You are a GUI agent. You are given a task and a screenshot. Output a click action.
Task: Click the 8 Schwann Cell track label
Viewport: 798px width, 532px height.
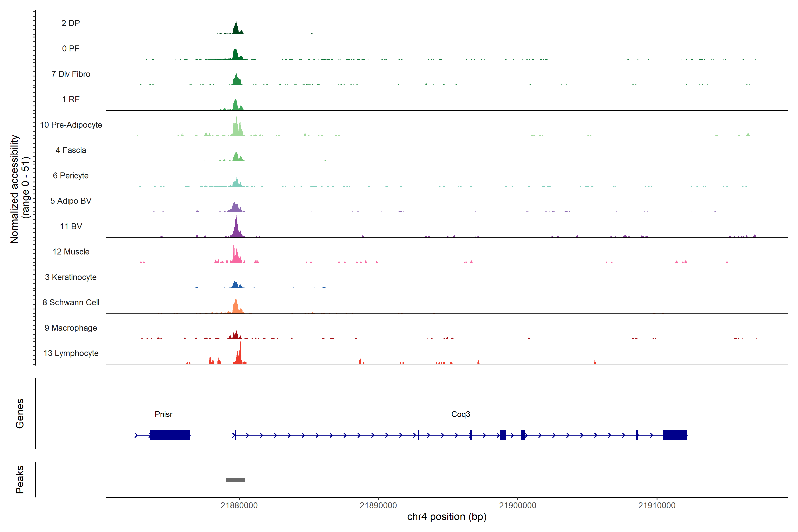pos(71,302)
